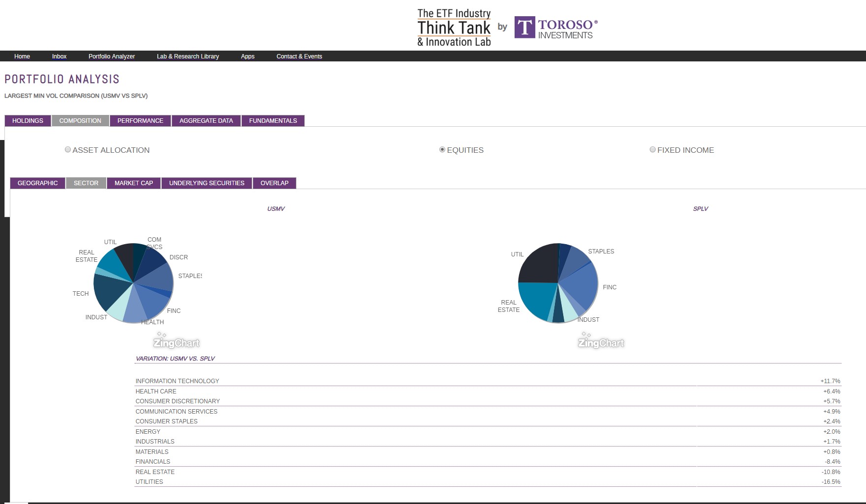Image resolution: width=866 pixels, height=504 pixels.
Task: Switch to the Aggregate Data tab
Action: (x=206, y=121)
